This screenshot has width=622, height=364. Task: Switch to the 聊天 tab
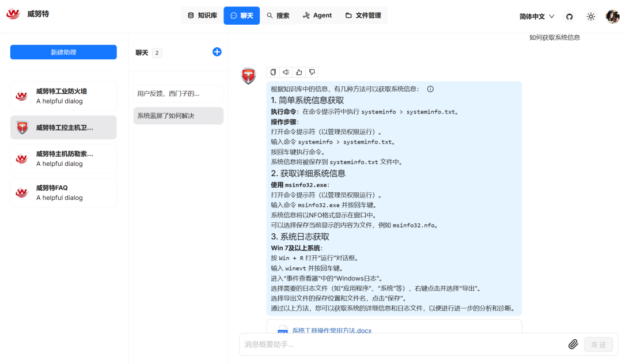pos(241,16)
